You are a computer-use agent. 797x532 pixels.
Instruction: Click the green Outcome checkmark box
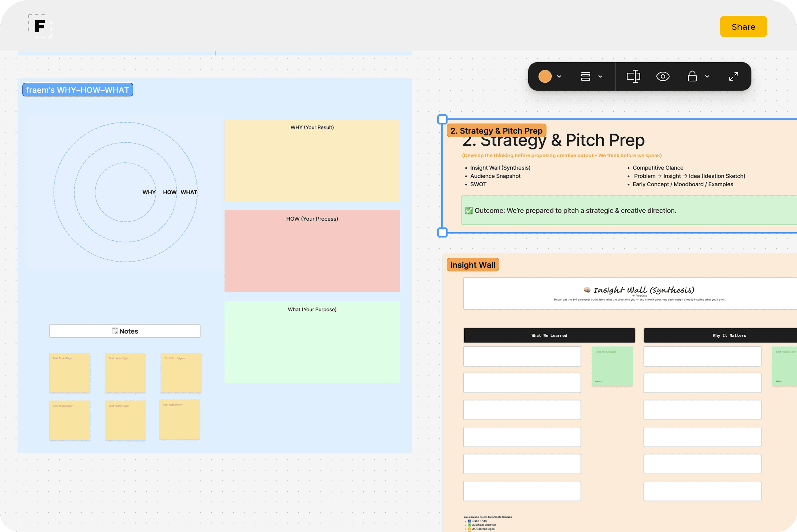point(469,211)
